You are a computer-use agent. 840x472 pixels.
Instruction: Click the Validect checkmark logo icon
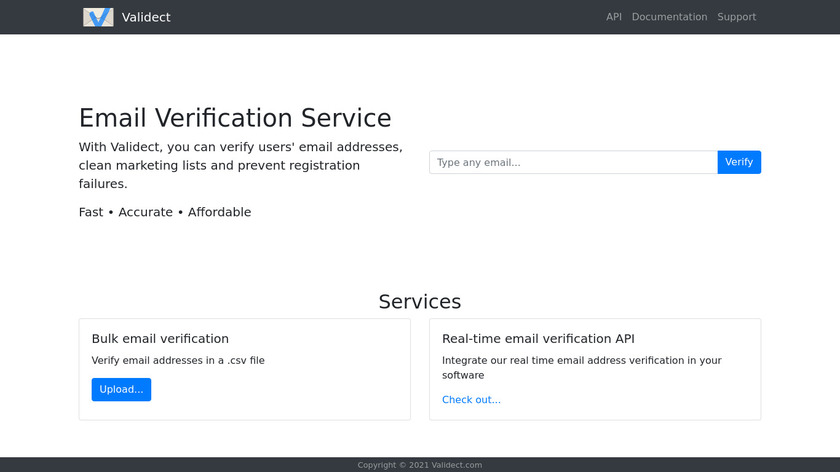[98, 17]
